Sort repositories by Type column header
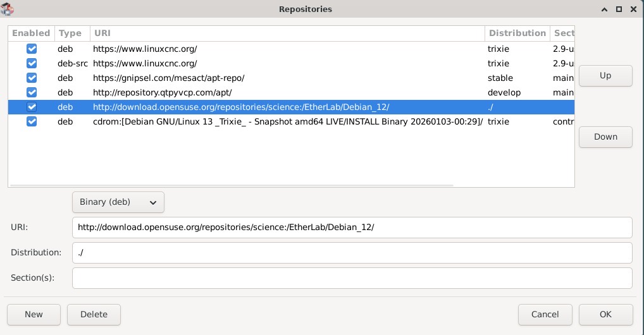The image size is (644, 335). pyautogui.click(x=70, y=33)
